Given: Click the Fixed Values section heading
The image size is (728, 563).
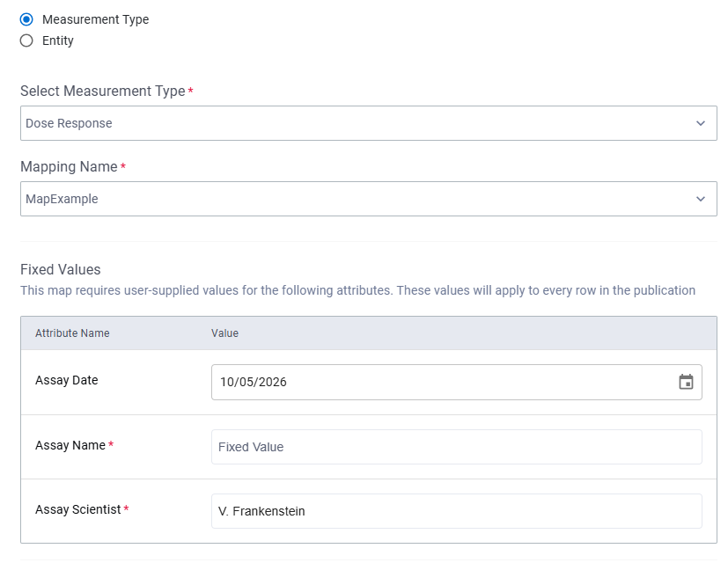Looking at the screenshot, I should 61,270.
